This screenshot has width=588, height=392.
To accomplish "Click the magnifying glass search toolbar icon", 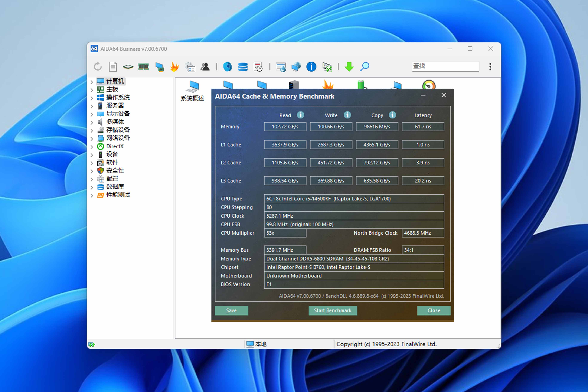I will coord(365,67).
